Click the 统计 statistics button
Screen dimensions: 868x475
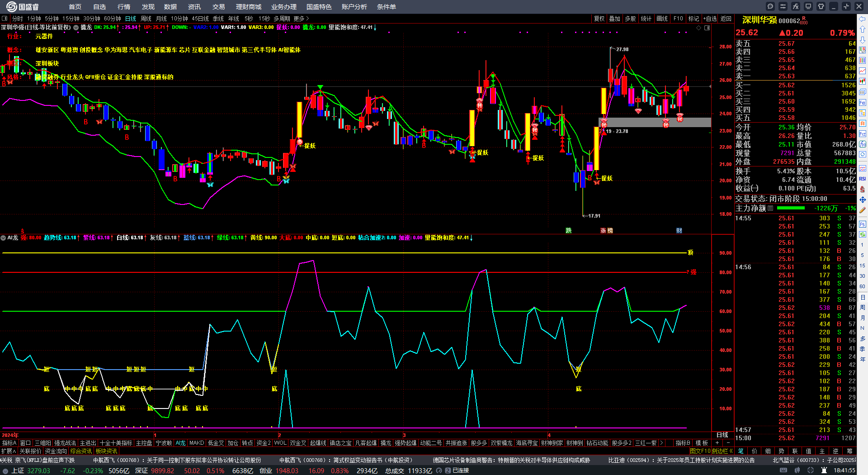pyautogui.click(x=646, y=19)
